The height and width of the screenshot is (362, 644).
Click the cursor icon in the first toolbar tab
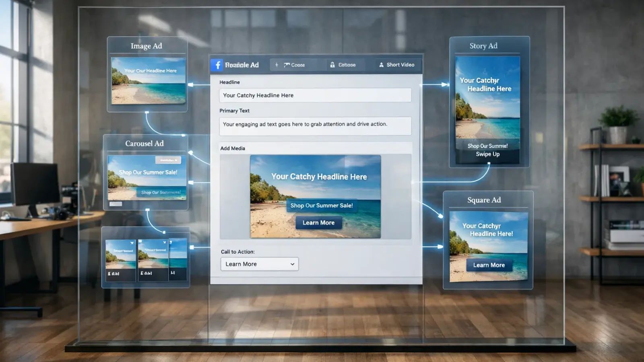[x=277, y=65]
